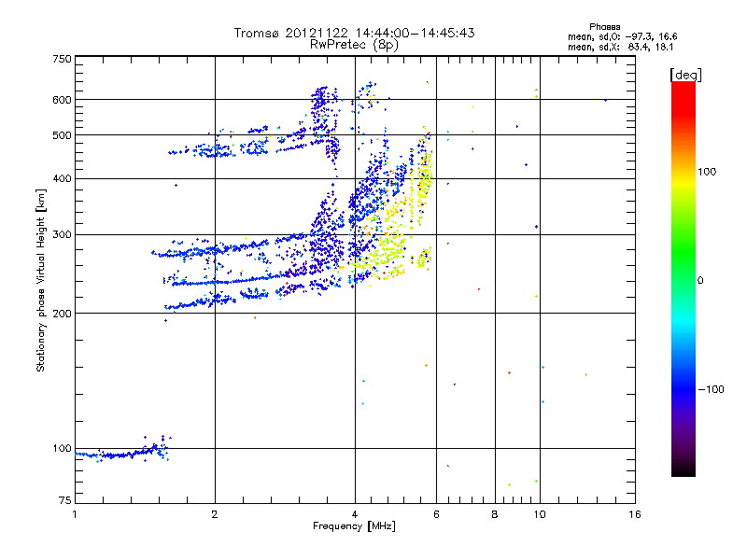Click the '500' y-axis tick label
747x560 pixels.
[x=62, y=135]
